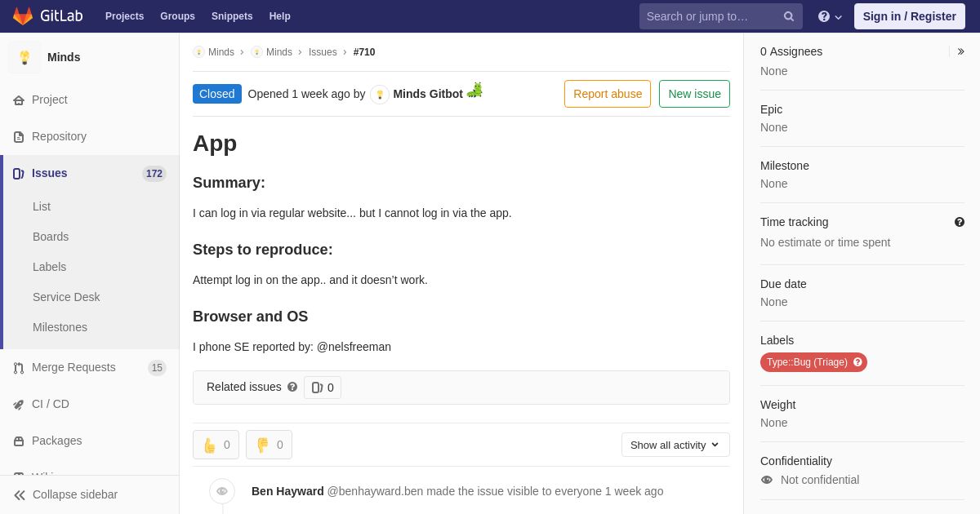The width and height of the screenshot is (980, 514).
Task: Click the Merge Requests icon in sidebar
Action: [19, 368]
